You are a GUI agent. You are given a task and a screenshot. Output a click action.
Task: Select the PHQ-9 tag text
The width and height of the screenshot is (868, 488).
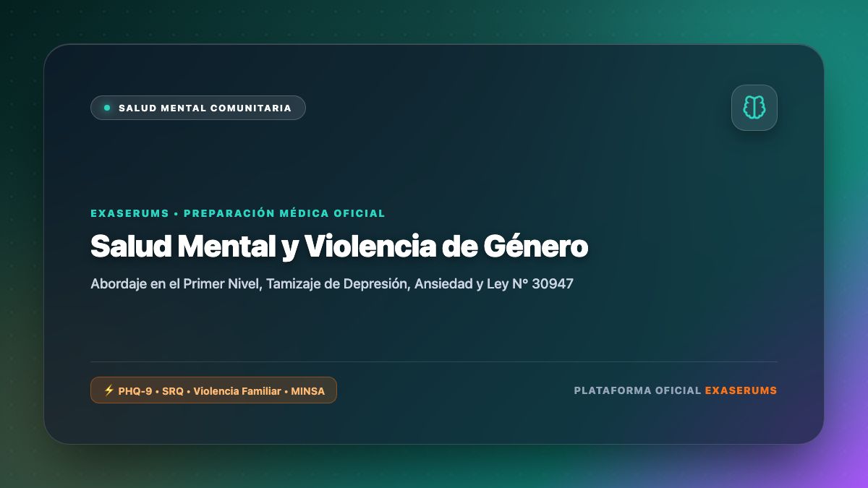135,391
